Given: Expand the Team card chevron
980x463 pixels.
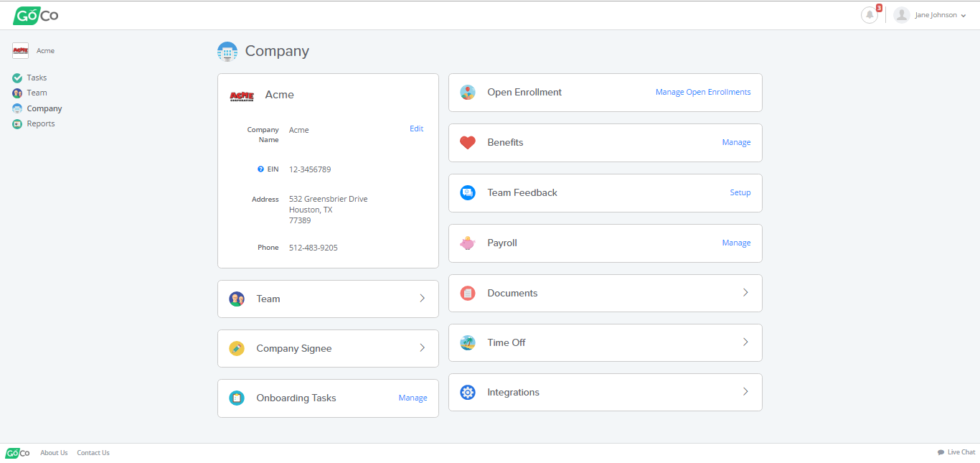Looking at the screenshot, I should click(422, 299).
